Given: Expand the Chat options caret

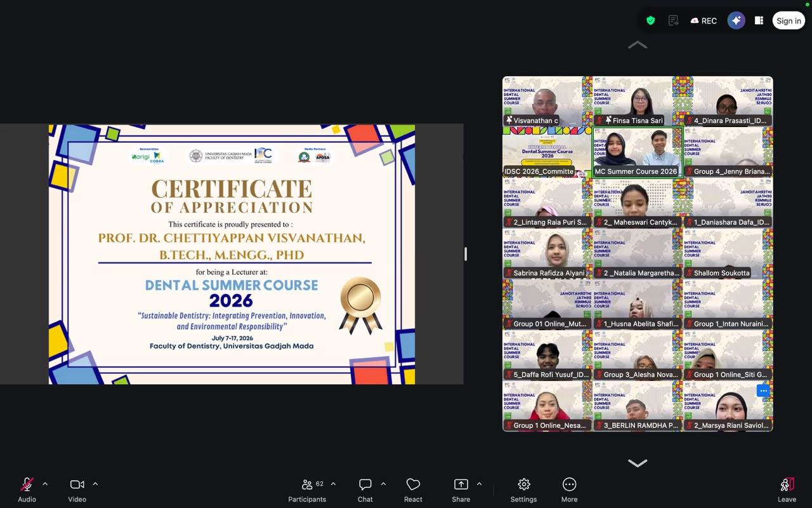Looking at the screenshot, I should (383, 484).
